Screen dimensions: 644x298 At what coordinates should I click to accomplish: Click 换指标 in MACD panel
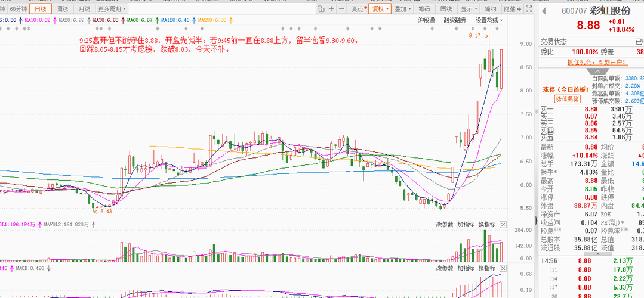point(487,268)
